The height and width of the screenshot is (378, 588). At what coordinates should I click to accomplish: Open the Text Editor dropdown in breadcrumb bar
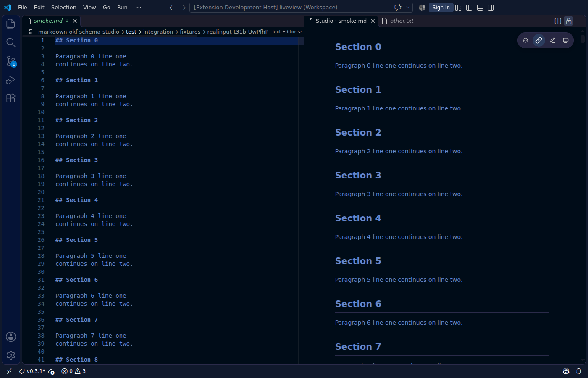[x=286, y=32]
